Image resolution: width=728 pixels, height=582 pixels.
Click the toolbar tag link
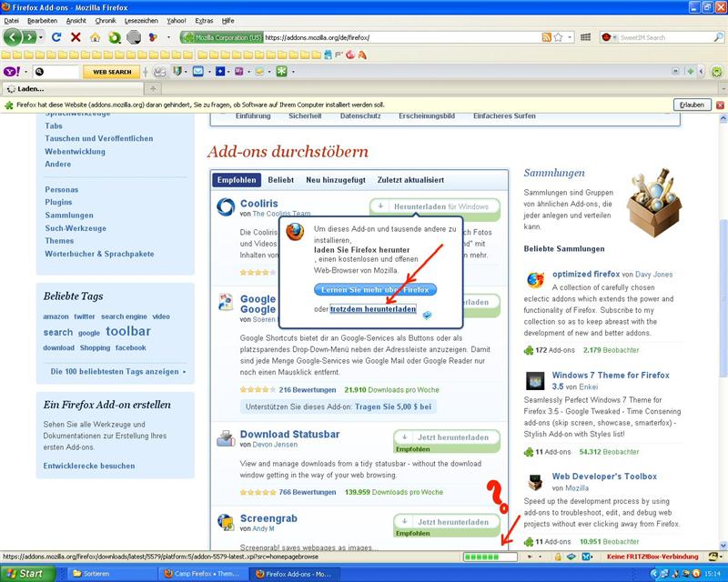pos(128,331)
